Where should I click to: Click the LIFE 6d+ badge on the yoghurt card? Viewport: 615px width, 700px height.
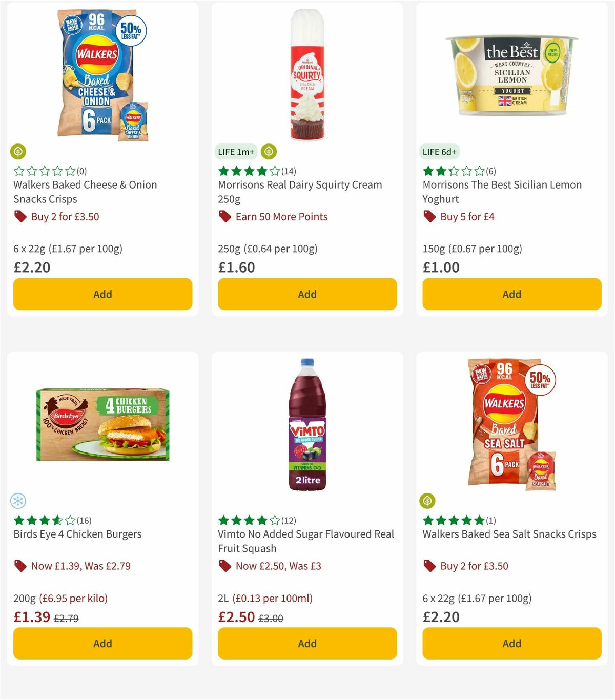click(439, 152)
